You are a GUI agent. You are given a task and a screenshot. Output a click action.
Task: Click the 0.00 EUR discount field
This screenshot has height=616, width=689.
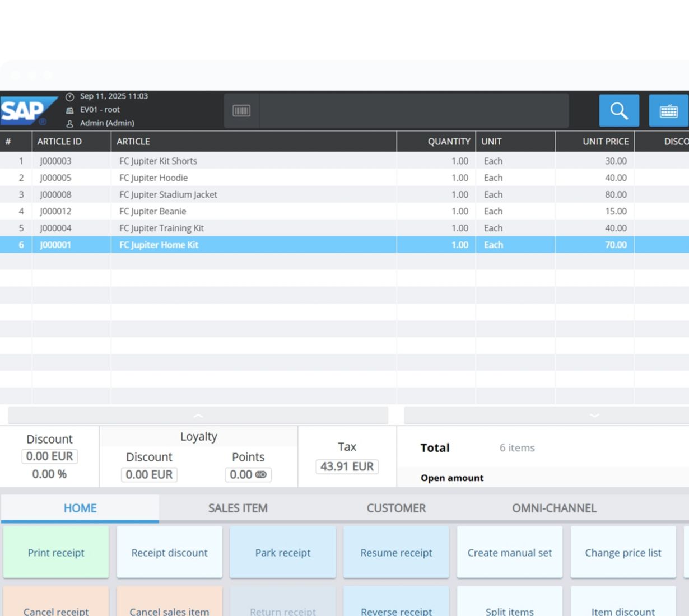(x=49, y=456)
